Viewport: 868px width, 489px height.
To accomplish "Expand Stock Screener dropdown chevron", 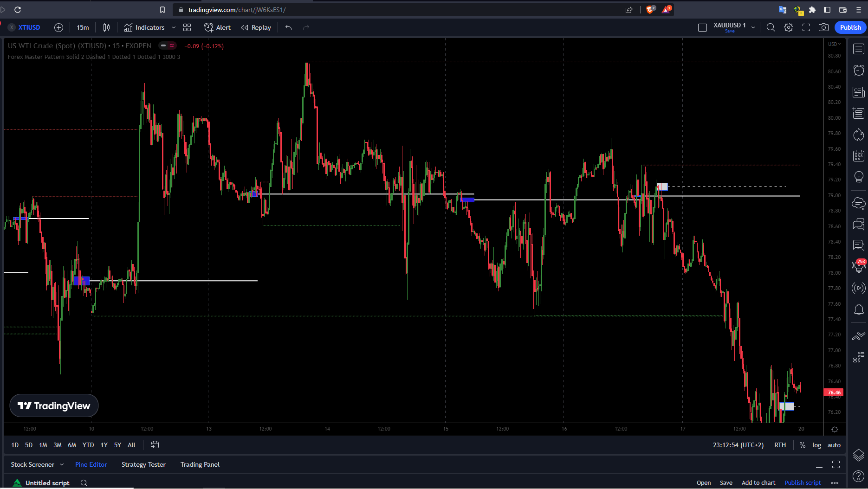I will tap(62, 464).
